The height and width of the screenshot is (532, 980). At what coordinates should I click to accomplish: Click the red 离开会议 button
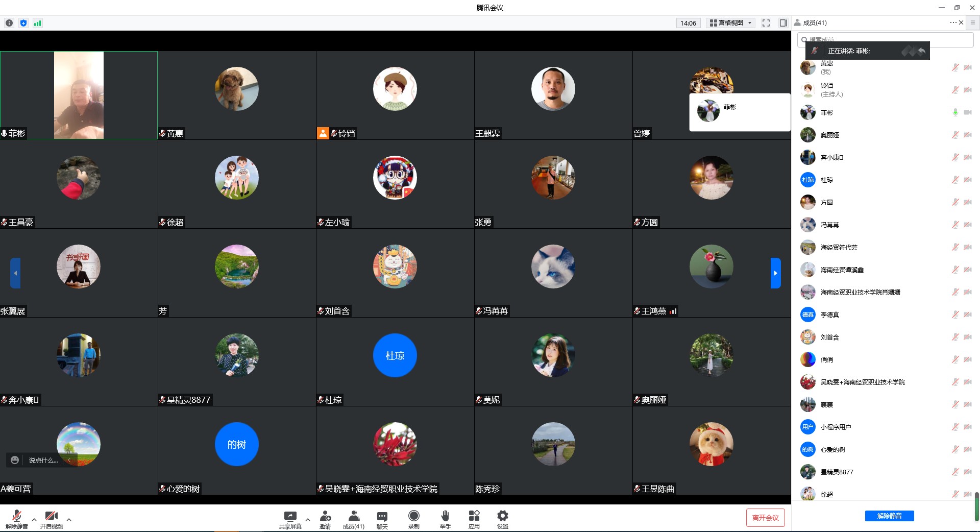[765, 517]
